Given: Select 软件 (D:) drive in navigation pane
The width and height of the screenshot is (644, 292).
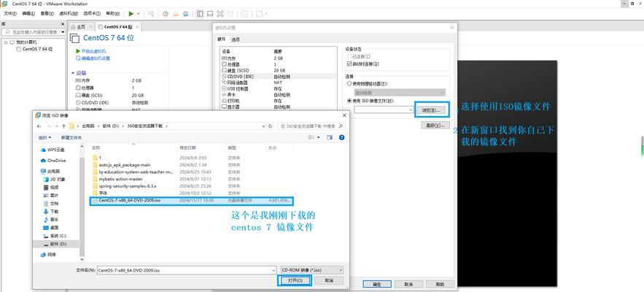Looking at the screenshot, I should click(55, 244).
